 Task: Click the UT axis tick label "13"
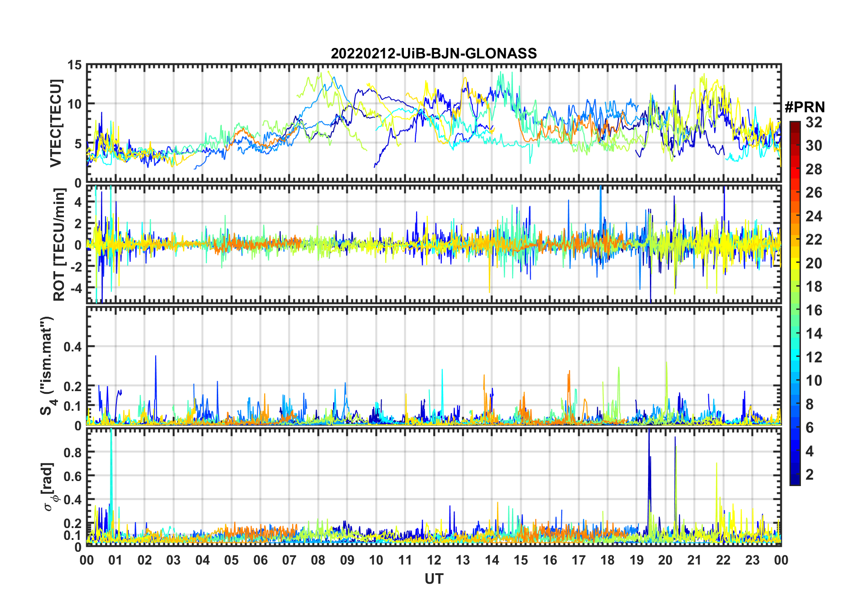click(463, 560)
